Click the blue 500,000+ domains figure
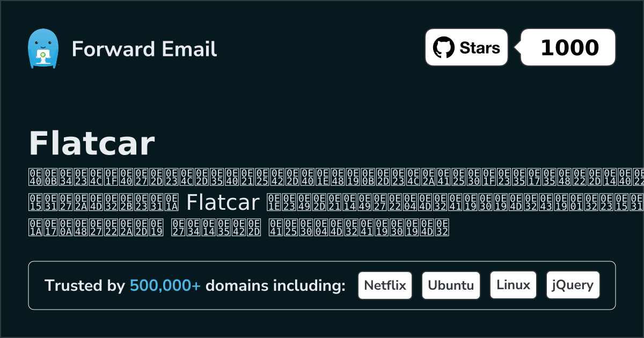 [x=165, y=286]
